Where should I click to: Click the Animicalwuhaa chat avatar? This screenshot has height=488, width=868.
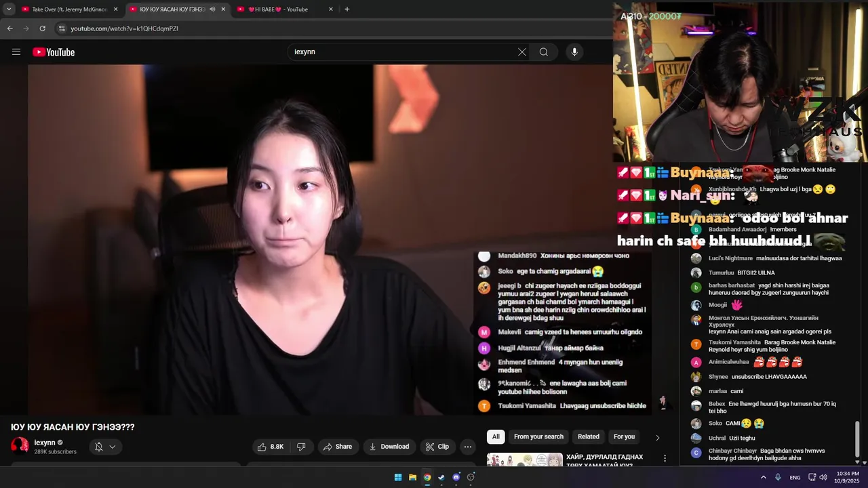[x=696, y=362]
